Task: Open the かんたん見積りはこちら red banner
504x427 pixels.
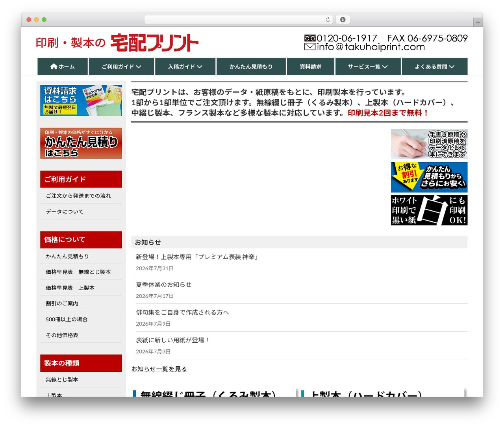Action: pyautogui.click(x=81, y=143)
